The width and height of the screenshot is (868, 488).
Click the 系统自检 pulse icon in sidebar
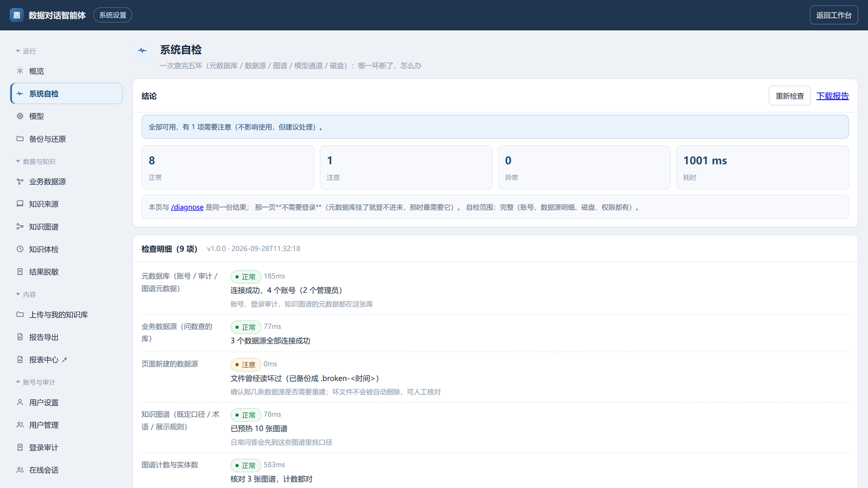tap(20, 94)
